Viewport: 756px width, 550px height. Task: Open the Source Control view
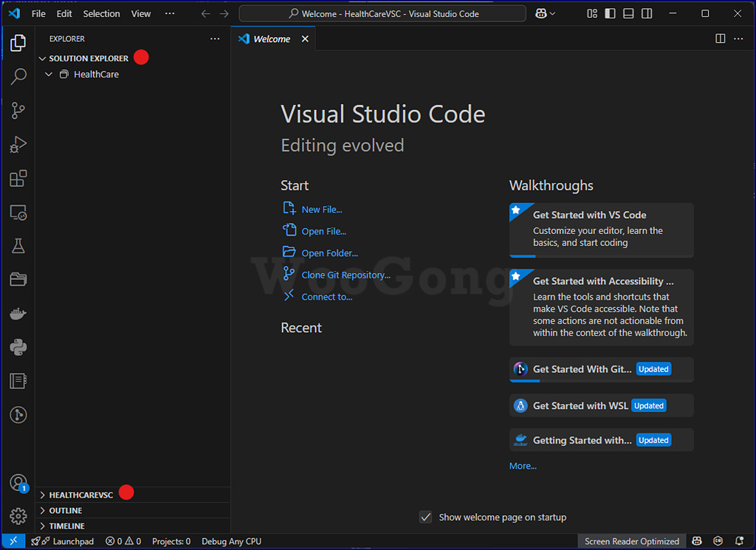point(18,111)
